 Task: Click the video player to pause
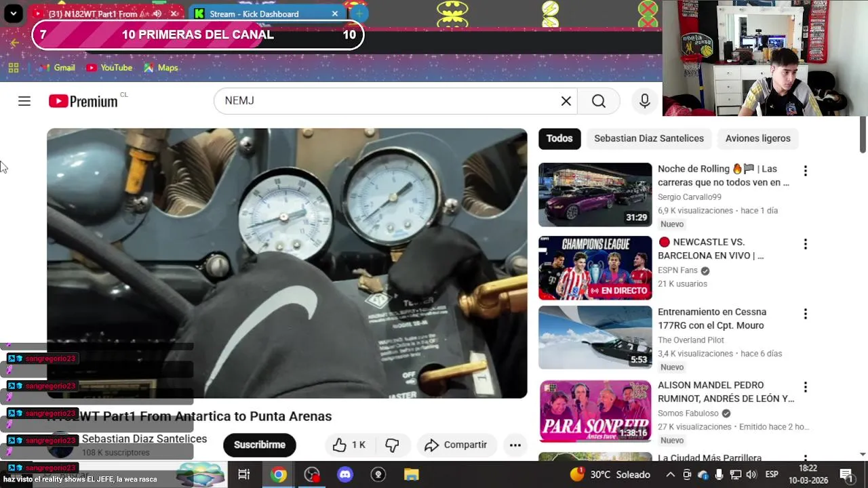pos(287,263)
